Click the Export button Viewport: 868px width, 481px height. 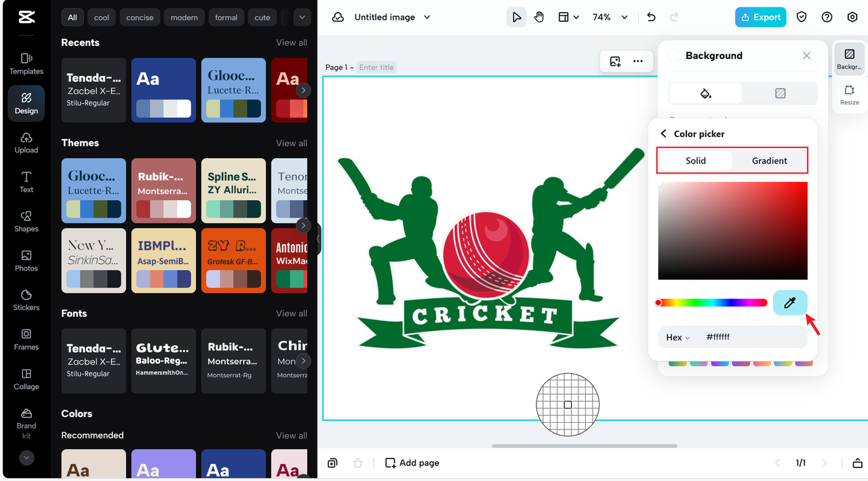coord(761,17)
